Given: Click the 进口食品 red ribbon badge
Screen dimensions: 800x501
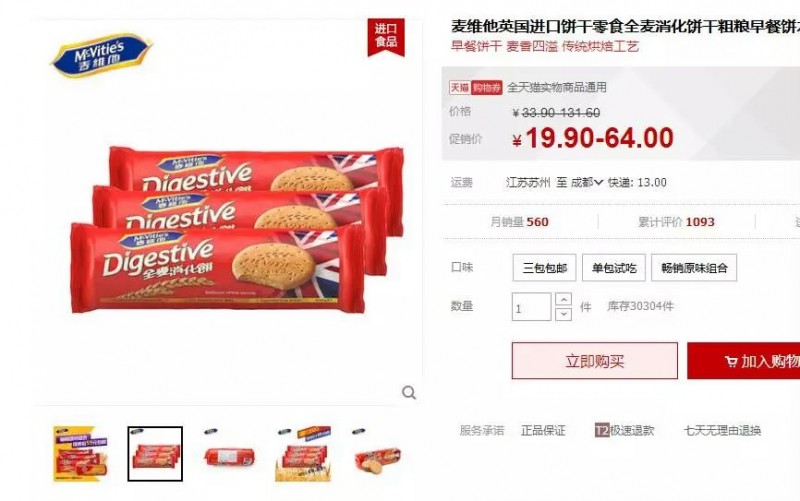Looking at the screenshot, I should [x=386, y=37].
